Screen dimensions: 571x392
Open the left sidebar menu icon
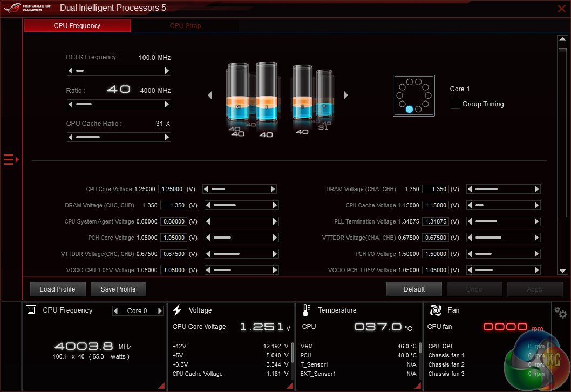click(x=11, y=159)
